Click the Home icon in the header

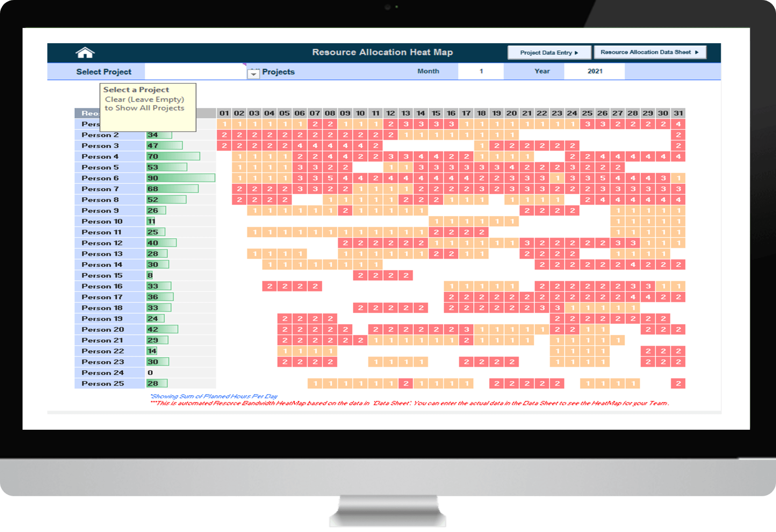[x=85, y=53]
